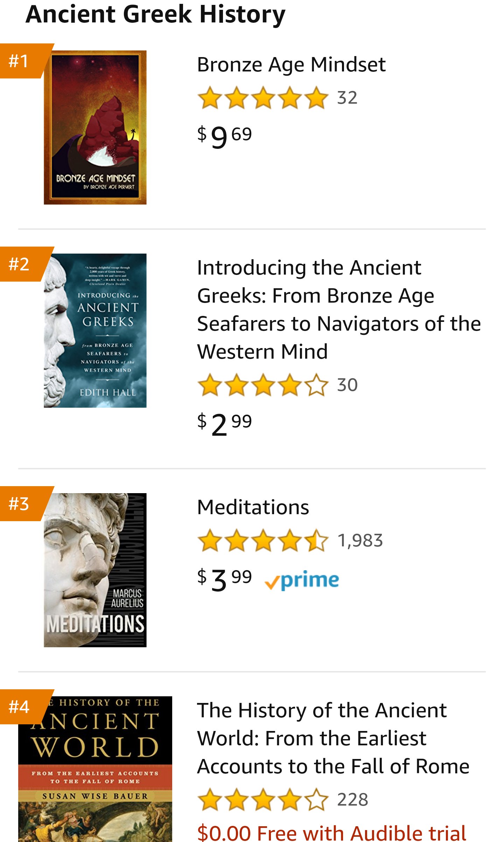Select the $9.69 price
This screenshot has height=842, width=504.
click(x=225, y=137)
